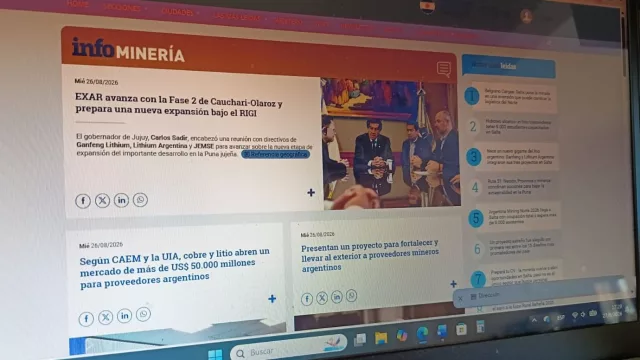Share CAEM y UIA article on LinkedIn
Screen dimensions: 640x360
click(124, 316)
